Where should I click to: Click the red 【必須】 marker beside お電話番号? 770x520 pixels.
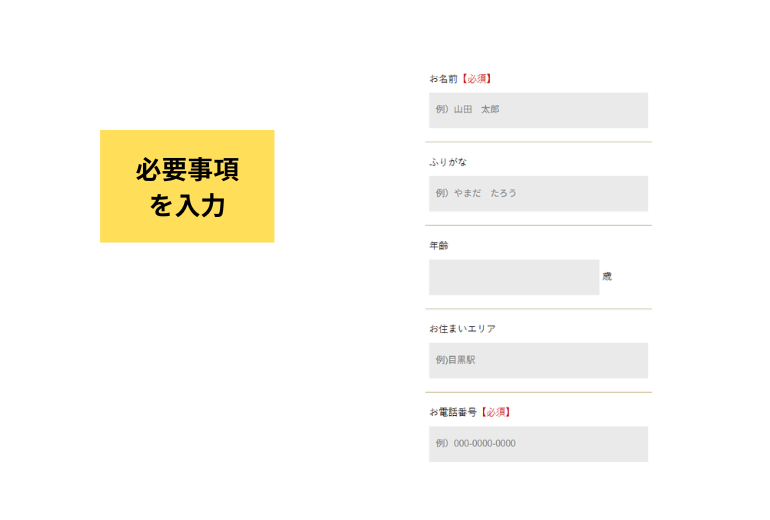495,412
